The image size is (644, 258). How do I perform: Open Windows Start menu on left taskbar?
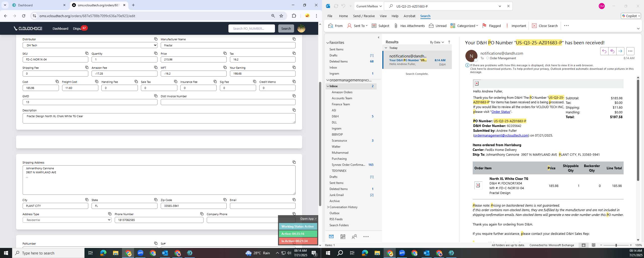pyautogui.click(x=6, y=253)
